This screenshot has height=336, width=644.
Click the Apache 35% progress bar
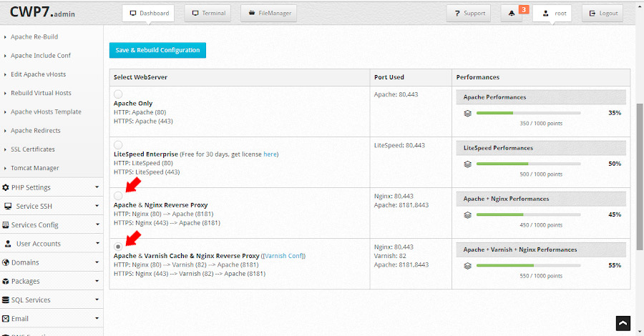(529, 113)
